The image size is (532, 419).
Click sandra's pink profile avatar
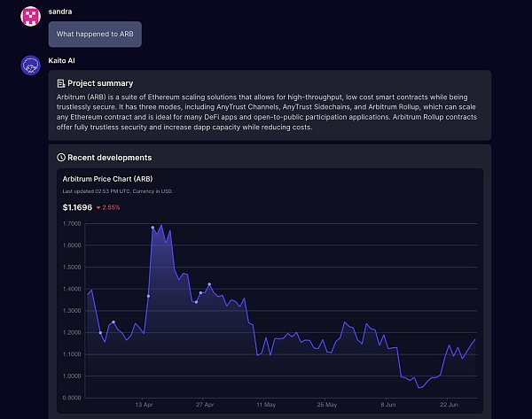pos(31,16)
